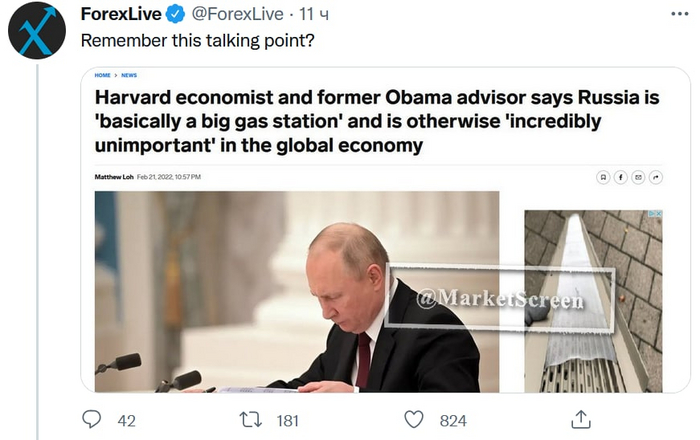Open author Matthew Loh's page
The width and height of the screenshot is (700, 440).
tap(113, 177)
